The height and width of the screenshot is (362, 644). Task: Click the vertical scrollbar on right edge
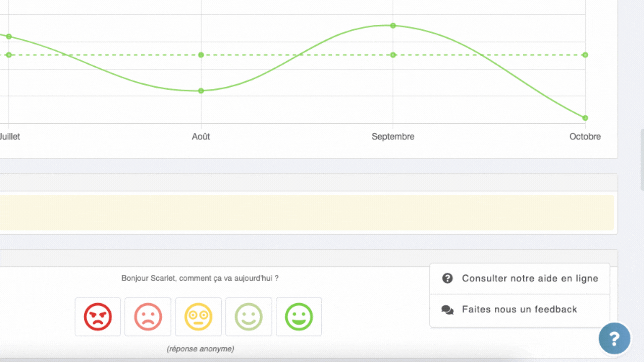point(642,159)
